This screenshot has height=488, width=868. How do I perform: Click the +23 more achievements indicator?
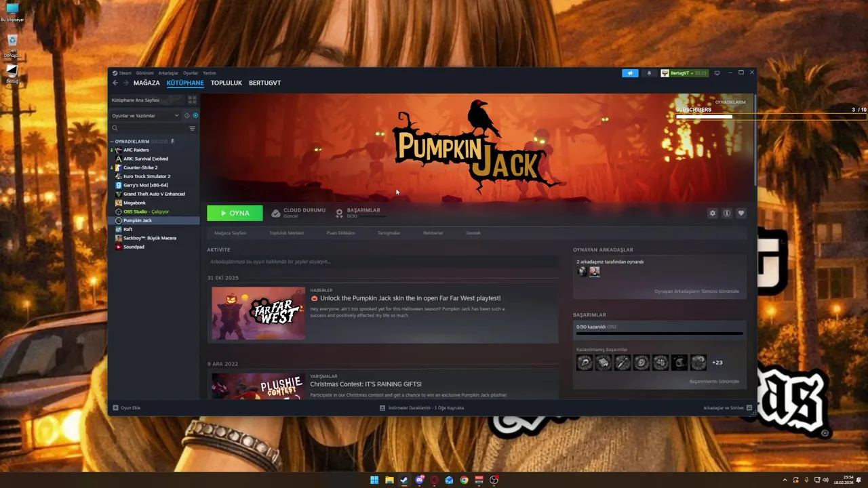click(717, 363)
